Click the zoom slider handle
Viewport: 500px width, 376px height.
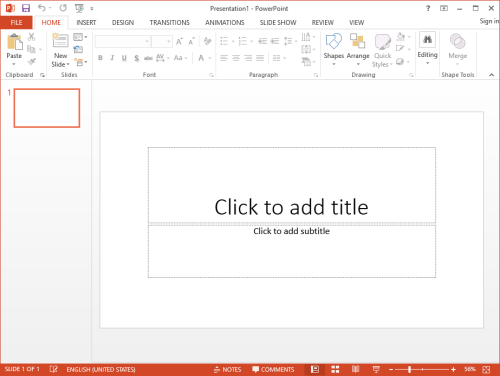pos(409,369)
